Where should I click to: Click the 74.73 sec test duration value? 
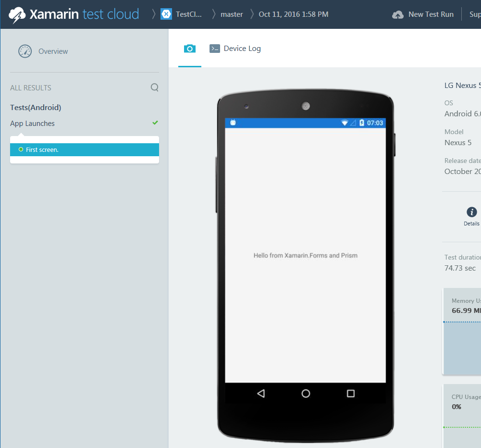[460, 268]
